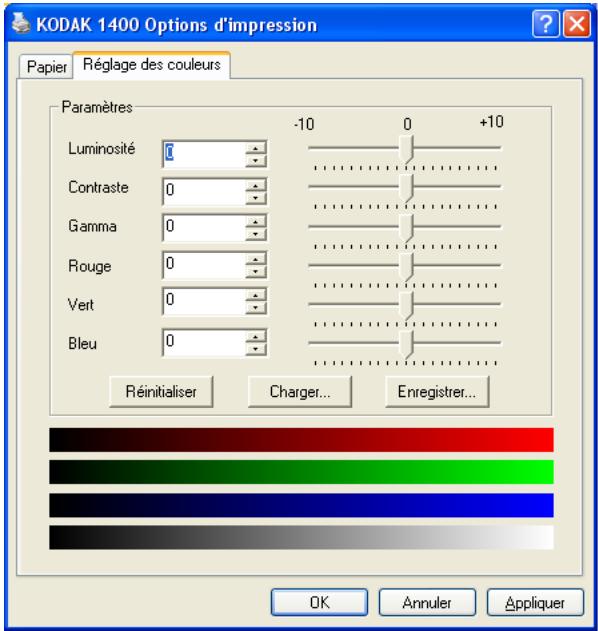Image resolution: width=598 pixels, height=631 pixels.
Task: Confirm with the OK button
Action: [320, 602]
